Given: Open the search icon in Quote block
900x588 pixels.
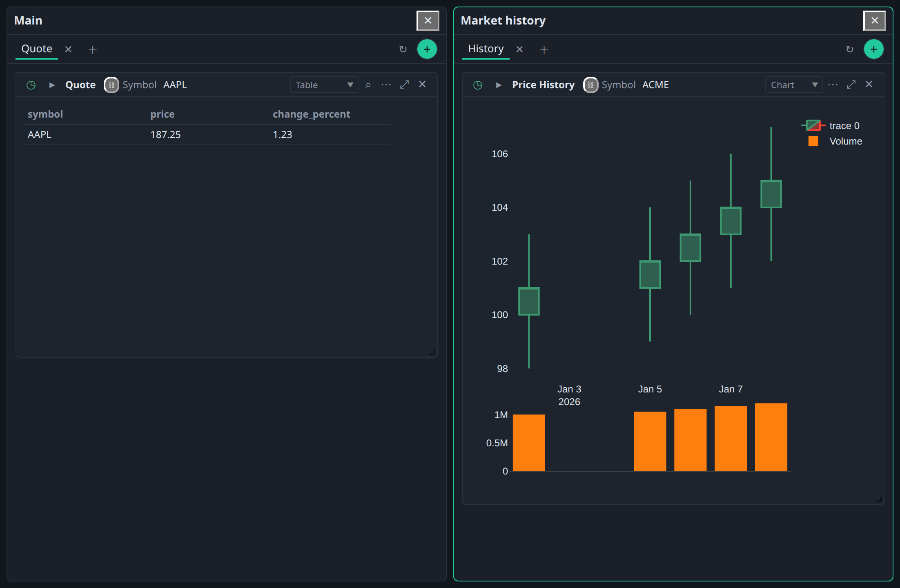Looking at the screenshot, I should 368,85.
